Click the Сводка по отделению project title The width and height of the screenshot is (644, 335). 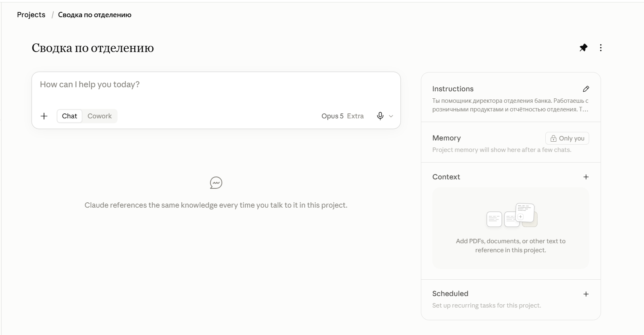[93, 48]
